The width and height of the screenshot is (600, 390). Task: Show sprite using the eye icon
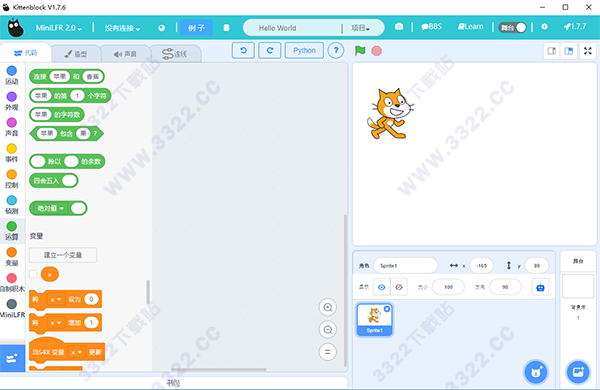coord(382,287)
